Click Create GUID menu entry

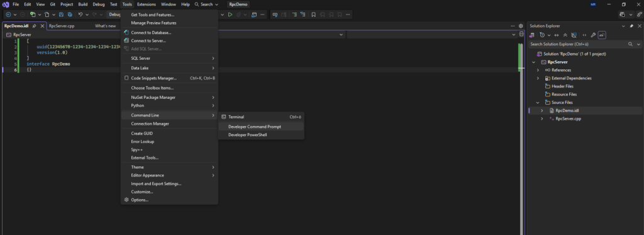point(169,134)
